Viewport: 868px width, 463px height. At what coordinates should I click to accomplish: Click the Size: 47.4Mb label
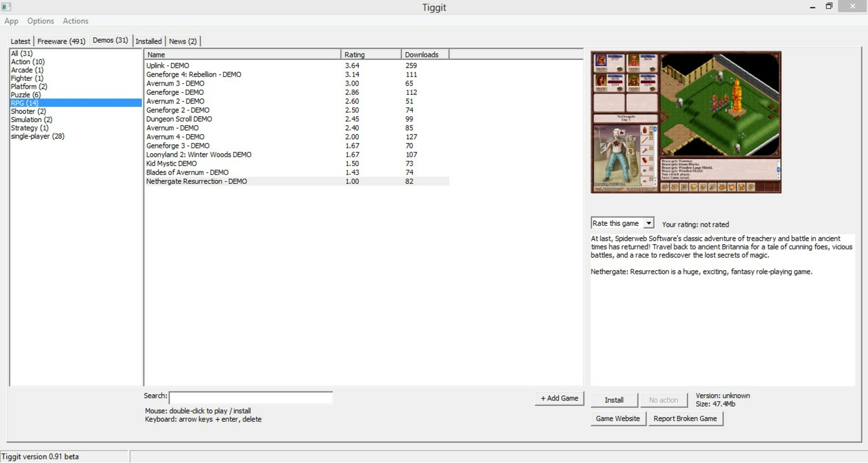click(715, 404)
